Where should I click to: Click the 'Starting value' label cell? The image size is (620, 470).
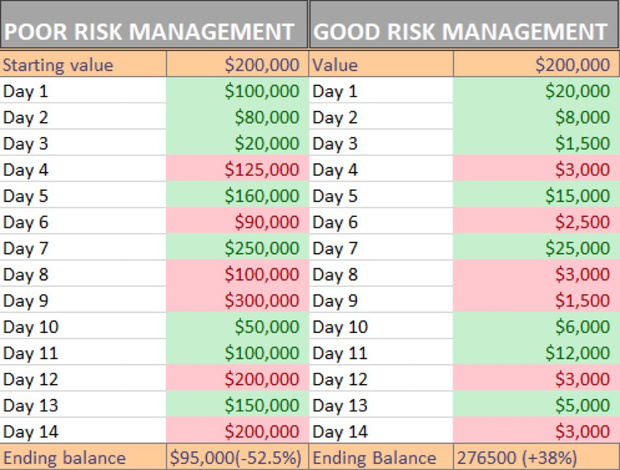pos(83,64)
